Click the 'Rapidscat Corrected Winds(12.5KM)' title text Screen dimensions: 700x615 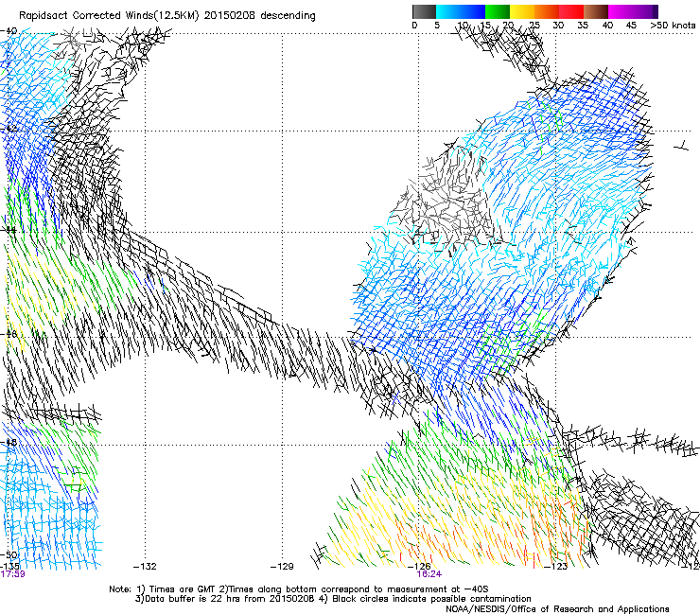tap(110, 16)
